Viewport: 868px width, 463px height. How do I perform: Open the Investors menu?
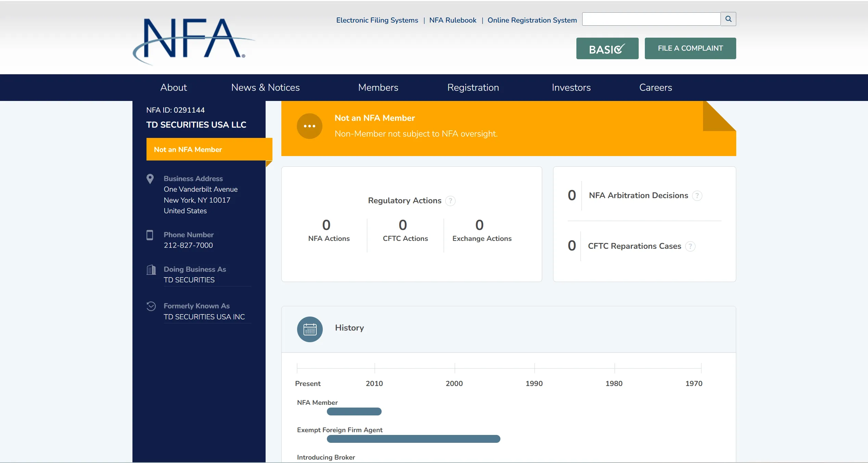(571, 88)
